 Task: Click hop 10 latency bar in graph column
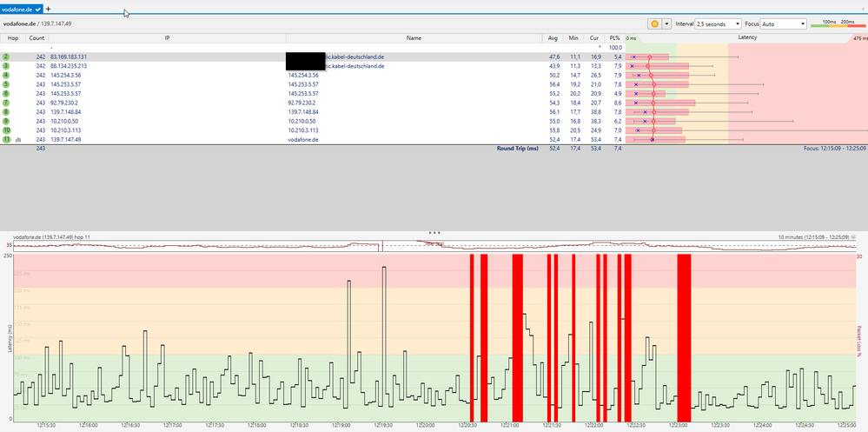coord(653,130)
